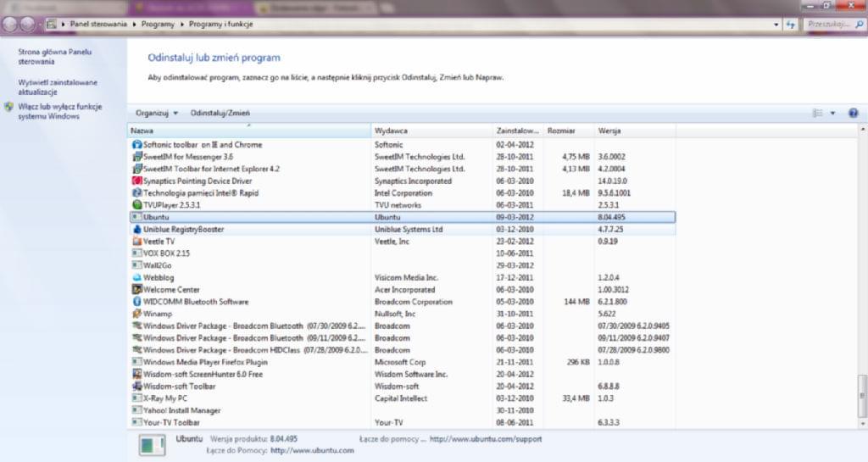Click the Wisdom-soft ScreenHunter 6.0 Free icon

coord(136,374)
